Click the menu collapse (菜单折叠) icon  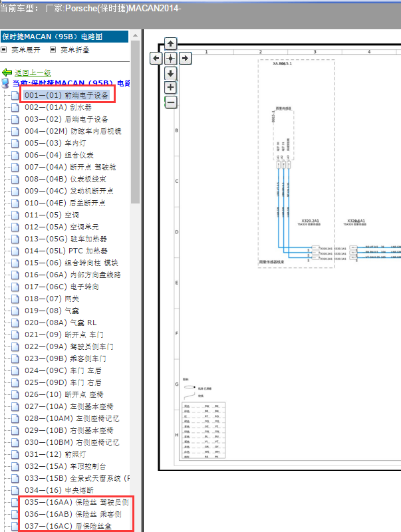pyautogui.click(x=53, y=50)
